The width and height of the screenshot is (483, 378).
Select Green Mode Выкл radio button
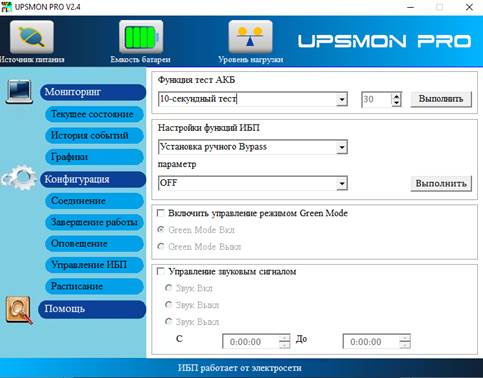161,247
